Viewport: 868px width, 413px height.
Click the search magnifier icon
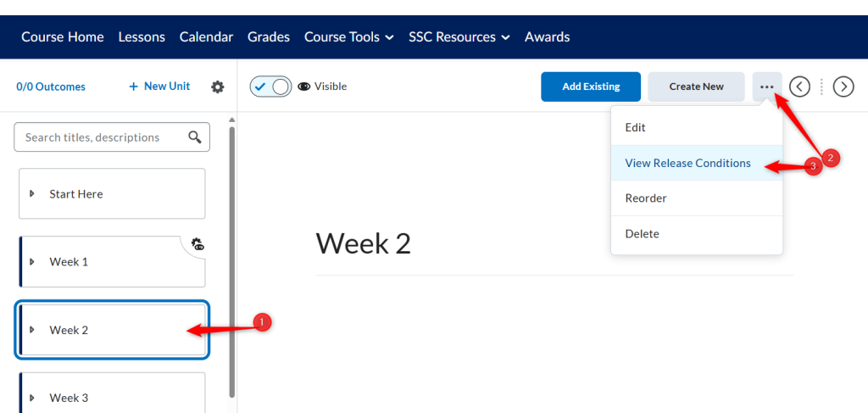coord(195,137)
